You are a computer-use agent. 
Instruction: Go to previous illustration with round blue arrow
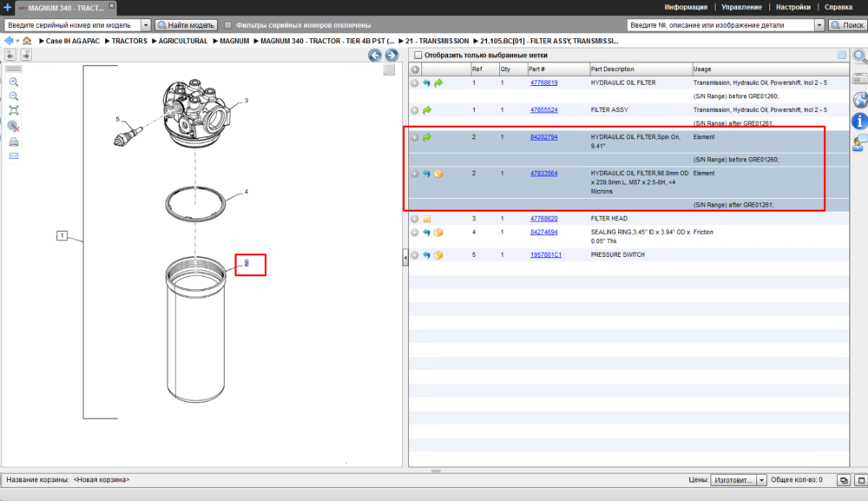point(375,55)
